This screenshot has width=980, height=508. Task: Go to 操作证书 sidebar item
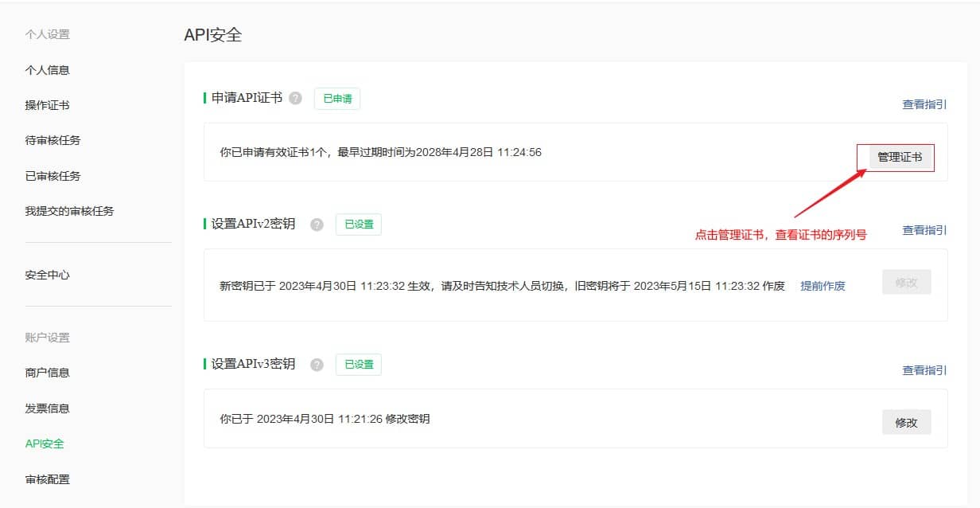[x=48, y=105]
